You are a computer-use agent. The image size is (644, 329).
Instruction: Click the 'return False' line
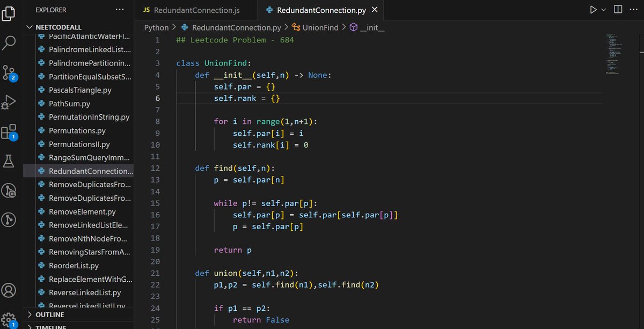pos(261,319)
